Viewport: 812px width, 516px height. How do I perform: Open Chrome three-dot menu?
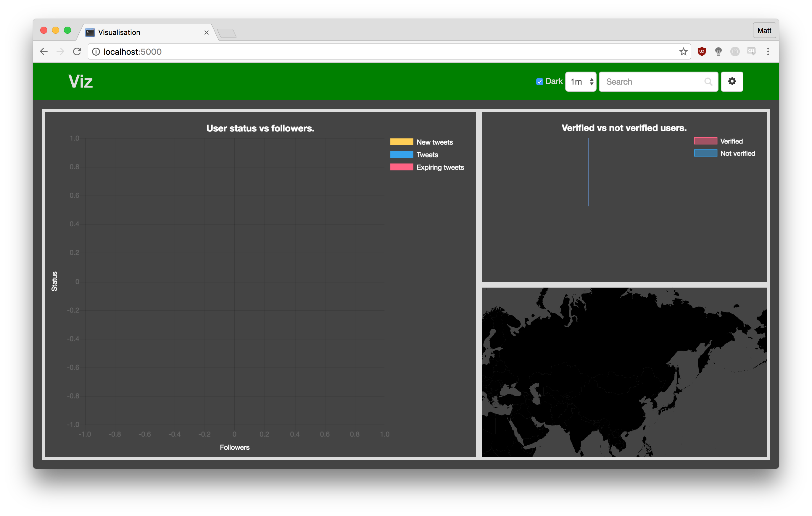(768, 51)
